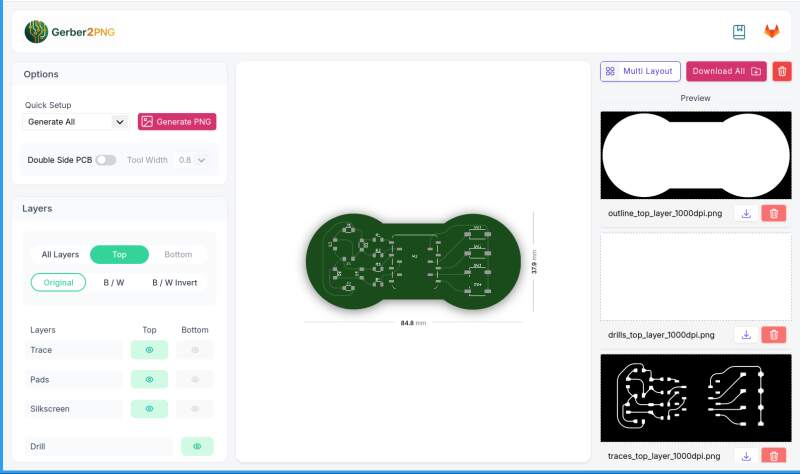The height and width of the screenshot is (474, 800).
Task: Click the Gerber2PNG logo
Action: [x=69, y=32]
